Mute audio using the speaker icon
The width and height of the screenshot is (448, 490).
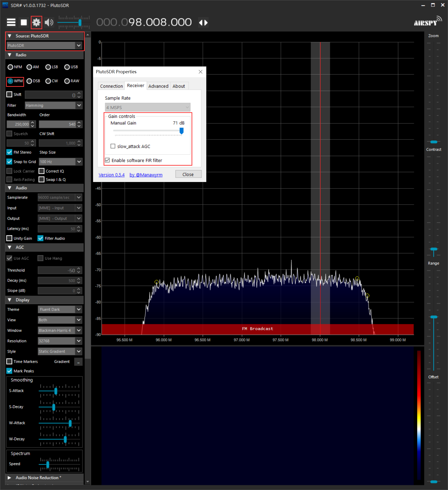coord(49,22)
